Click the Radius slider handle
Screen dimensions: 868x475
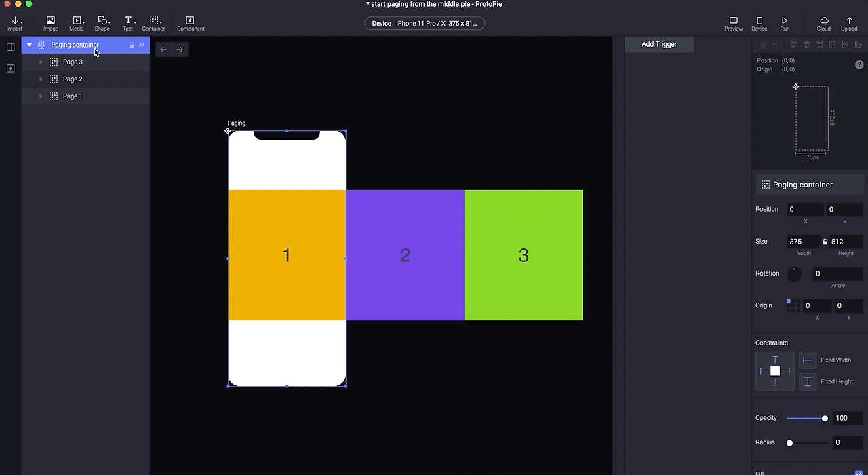tap(789, 443)
